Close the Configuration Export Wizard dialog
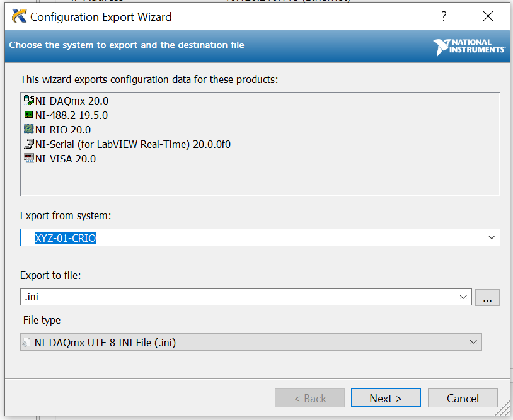 (488, 16)
